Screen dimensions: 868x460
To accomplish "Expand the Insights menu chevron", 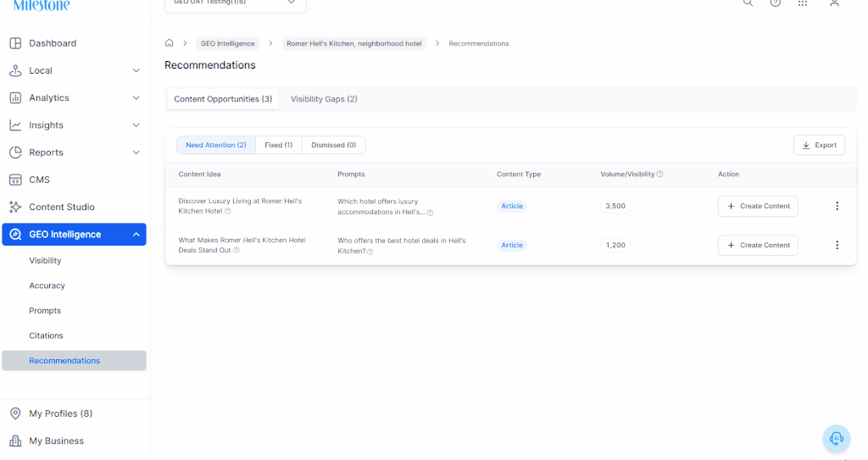I will click(x=136, y=125).
